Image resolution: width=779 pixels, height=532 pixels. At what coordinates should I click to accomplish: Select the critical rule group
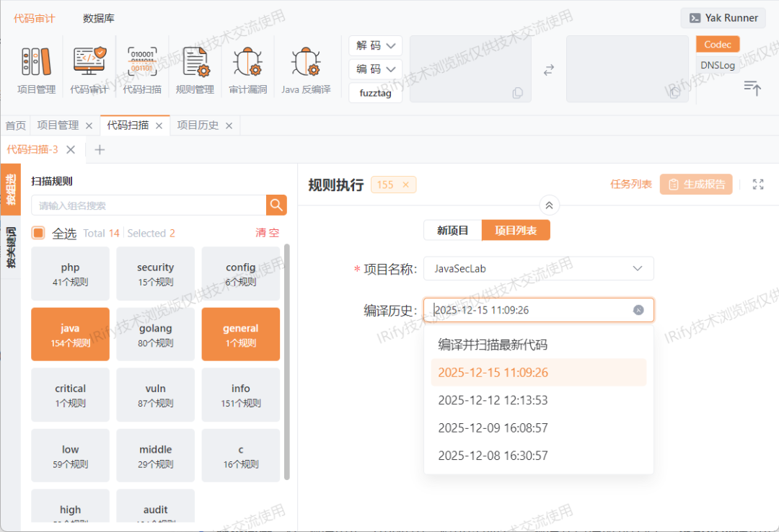click(x=70, y=395)
